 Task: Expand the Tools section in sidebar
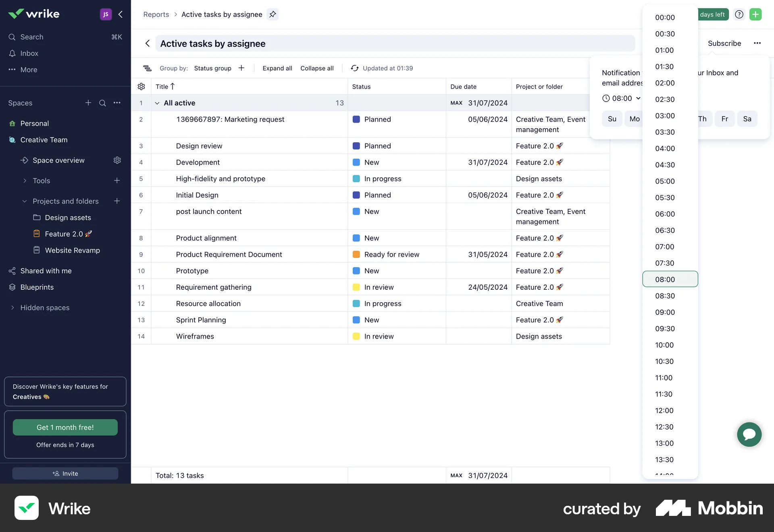tap(24, 181)
